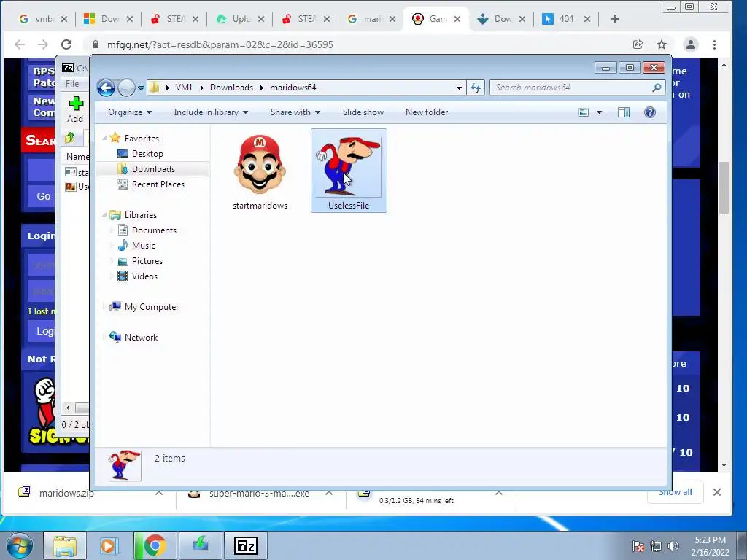Open the Windows Start menu
Viewport: 747px width, 560px height.
pyautogui.click(x=20, y=545)
